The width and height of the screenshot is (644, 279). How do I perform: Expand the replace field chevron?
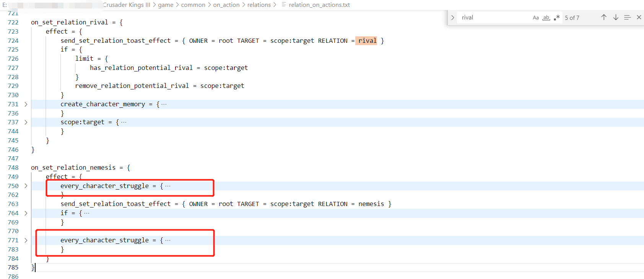pyautogui.click(x=453, y=18)
